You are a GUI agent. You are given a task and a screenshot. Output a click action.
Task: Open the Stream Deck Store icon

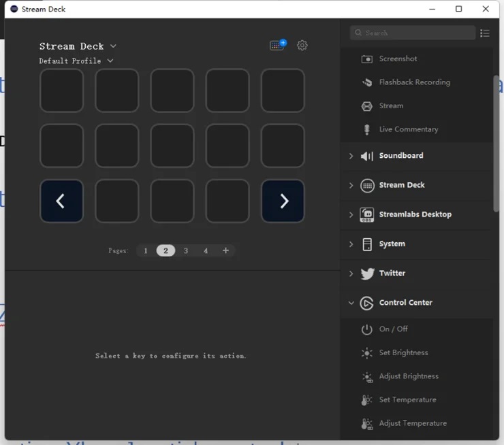[278, 45]
